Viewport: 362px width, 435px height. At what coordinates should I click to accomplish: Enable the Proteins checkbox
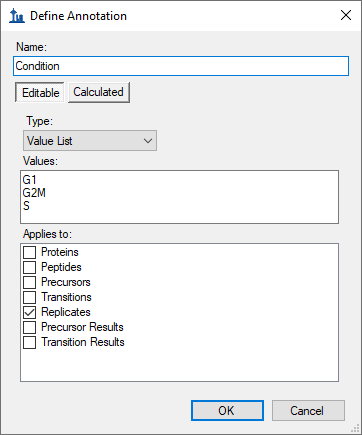coord(29,252)
